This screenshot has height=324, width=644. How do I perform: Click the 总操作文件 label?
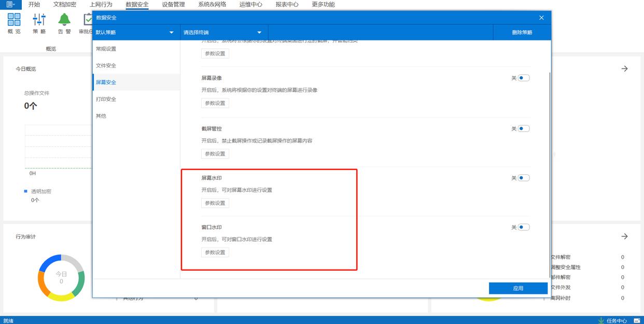37,93
